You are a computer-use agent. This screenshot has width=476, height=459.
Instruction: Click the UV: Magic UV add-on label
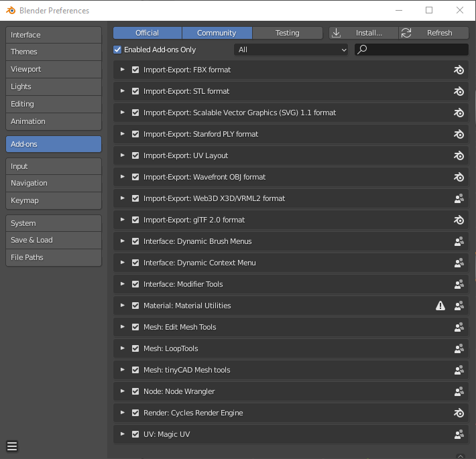tap(167, 434)
